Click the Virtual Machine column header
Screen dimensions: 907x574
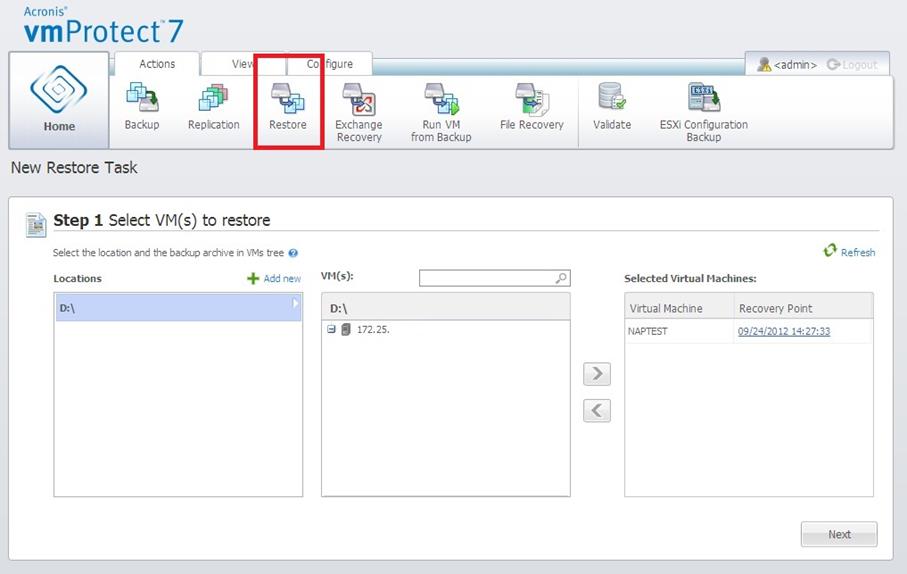click(x=679, y=308)
